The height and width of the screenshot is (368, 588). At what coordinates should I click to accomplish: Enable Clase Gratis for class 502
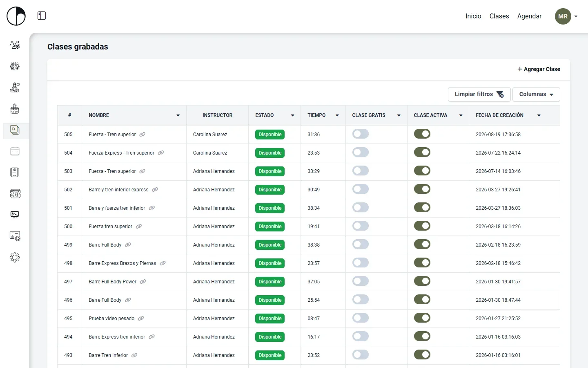tap(361, 189)
